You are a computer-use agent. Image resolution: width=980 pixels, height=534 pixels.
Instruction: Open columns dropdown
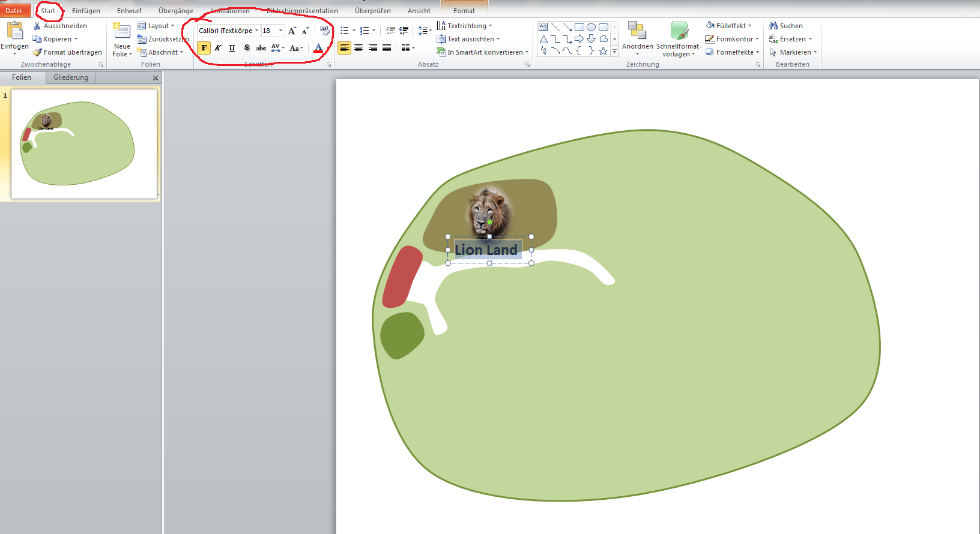click(408, 48)
